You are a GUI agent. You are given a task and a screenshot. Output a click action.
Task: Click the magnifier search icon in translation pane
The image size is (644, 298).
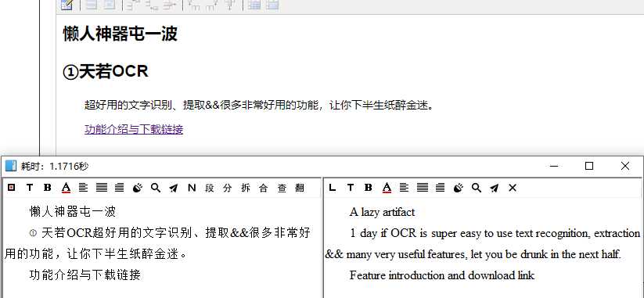coord(476,188)
